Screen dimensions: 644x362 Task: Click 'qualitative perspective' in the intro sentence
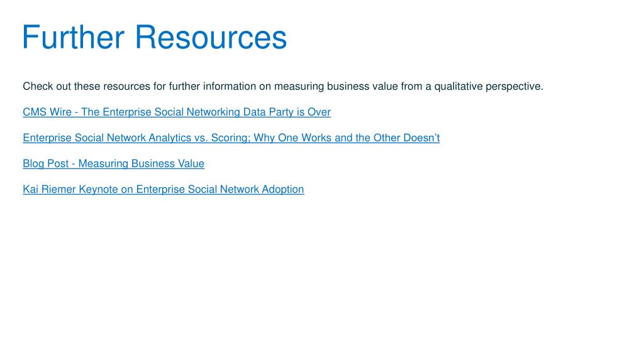[x=489, y=87]
